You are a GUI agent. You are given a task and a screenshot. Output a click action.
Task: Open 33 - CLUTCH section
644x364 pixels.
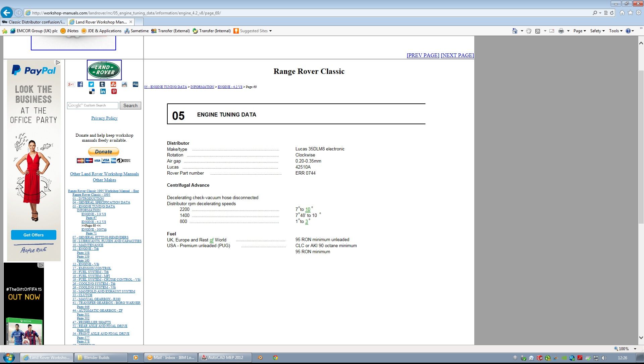[82, 295]
